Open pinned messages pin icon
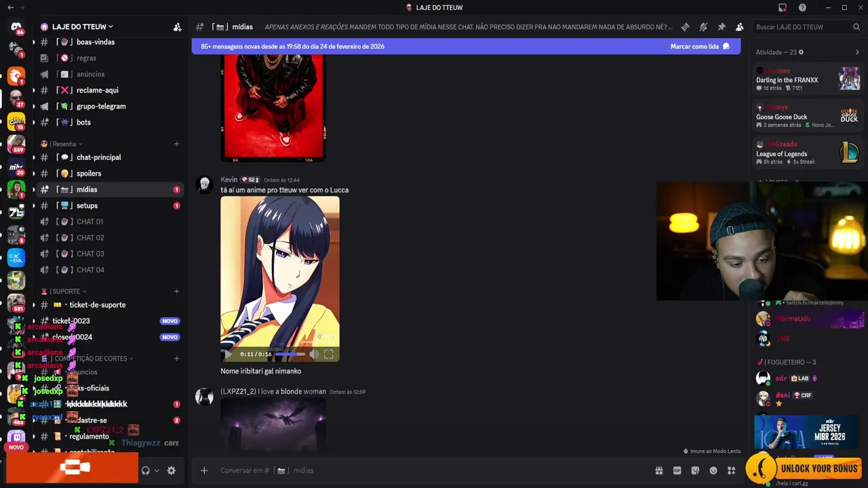 (x=722, y=27)
